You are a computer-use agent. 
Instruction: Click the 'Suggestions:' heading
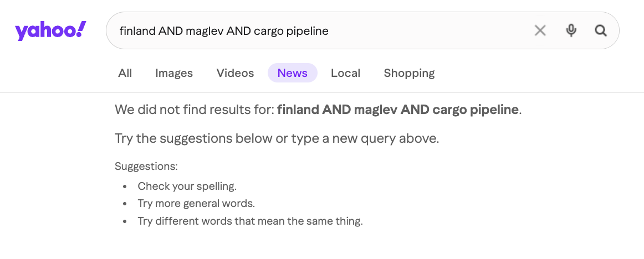pos(146,167)
